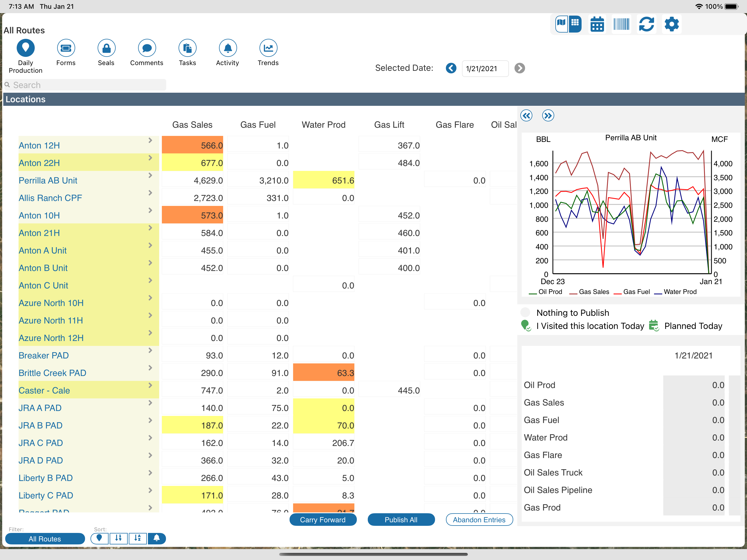Click the Publish All button
This screenshot has height=560, width=747.
tap(401, 520)
